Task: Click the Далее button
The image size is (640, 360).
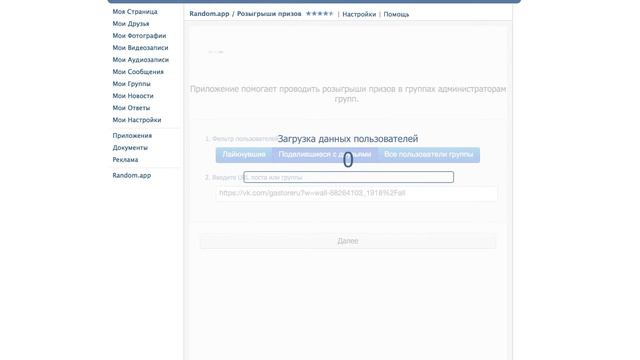Action: 348,241
